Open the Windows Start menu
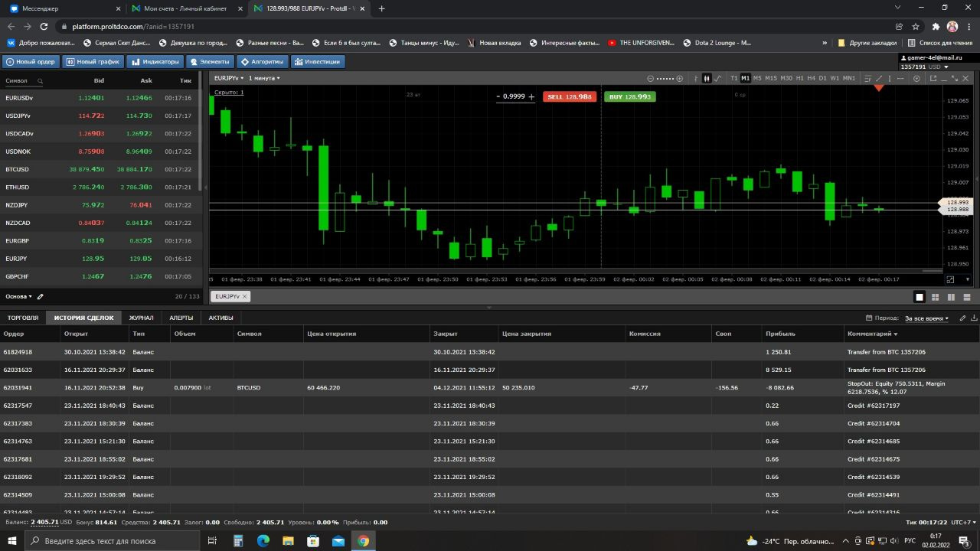Screen dimensions: 980x551 coord(13,540)
